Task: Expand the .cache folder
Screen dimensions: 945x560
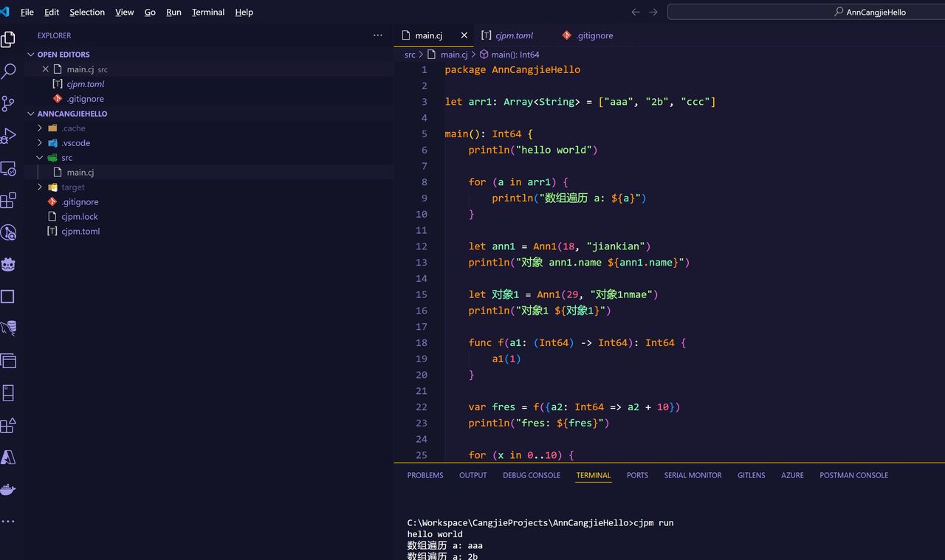Action: 73,128
